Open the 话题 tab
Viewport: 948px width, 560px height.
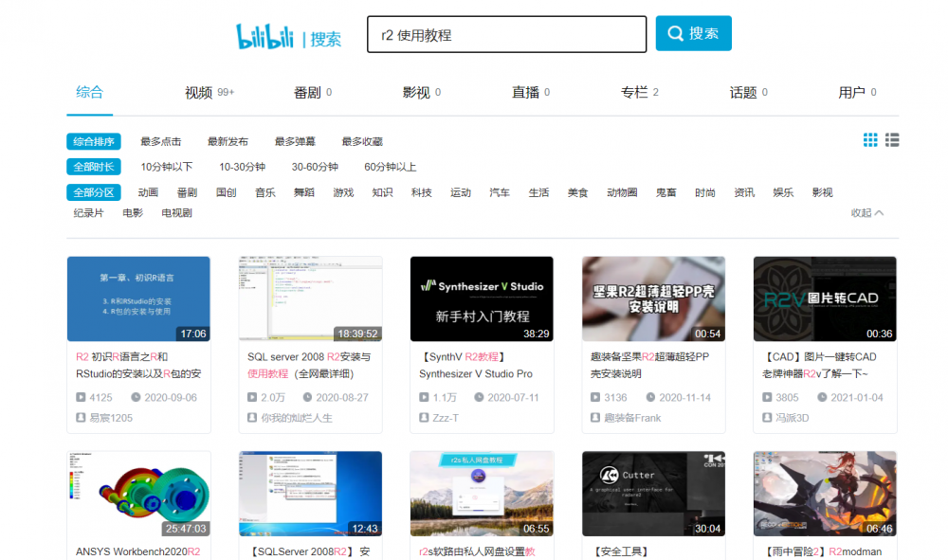(x=749, y=93)
